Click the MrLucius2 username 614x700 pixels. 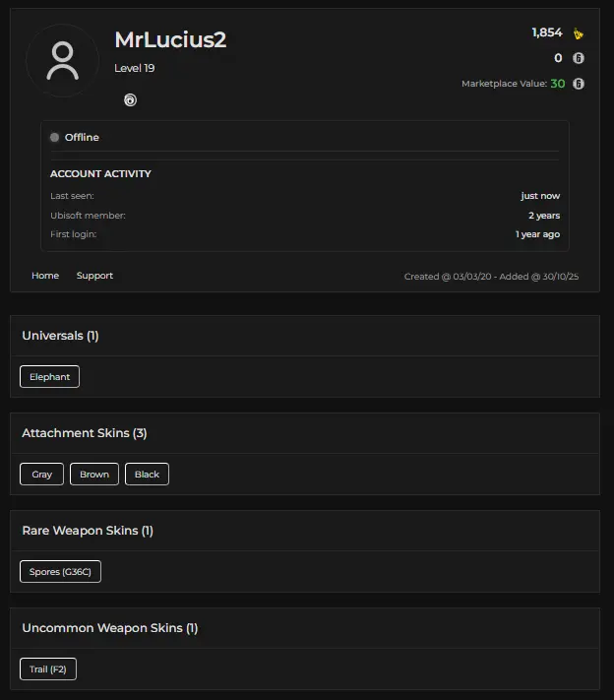point(170,40)
